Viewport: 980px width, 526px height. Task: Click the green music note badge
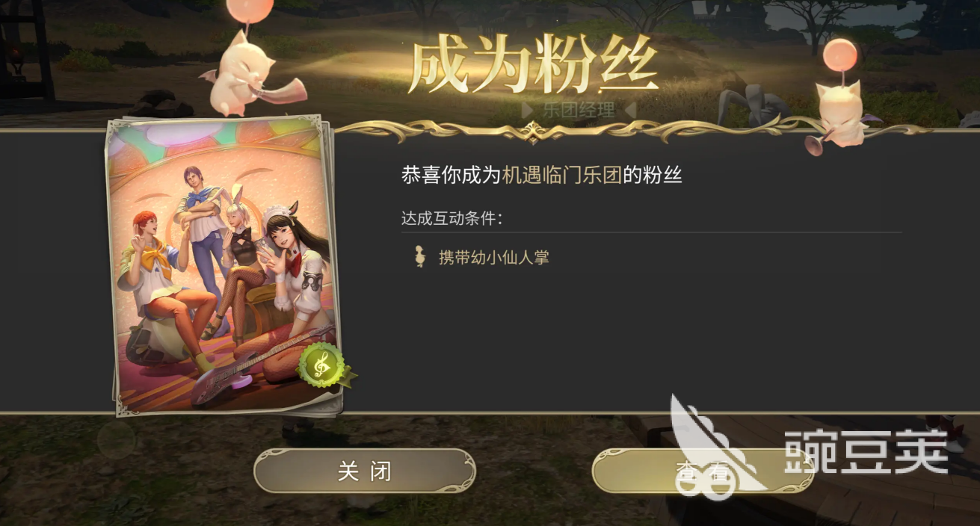pos(323,365)
